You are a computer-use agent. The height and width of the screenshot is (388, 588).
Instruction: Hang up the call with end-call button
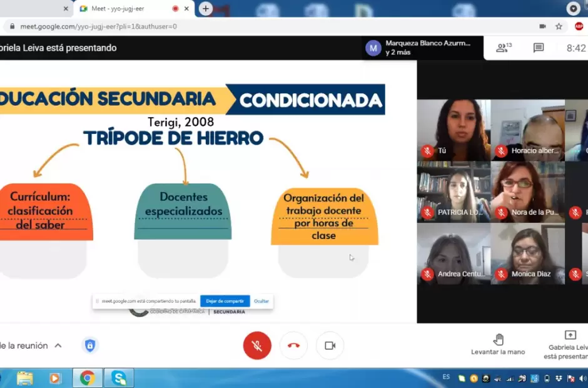point(293,345)
